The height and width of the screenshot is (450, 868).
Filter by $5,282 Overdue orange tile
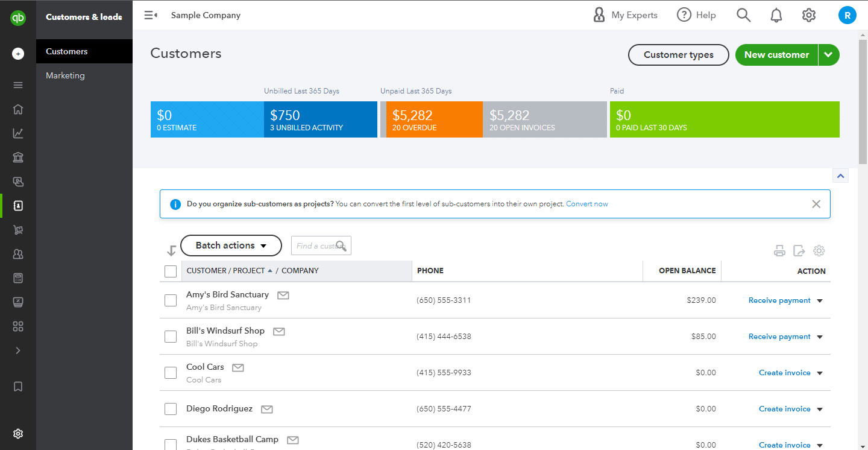(x=435, y=119)
